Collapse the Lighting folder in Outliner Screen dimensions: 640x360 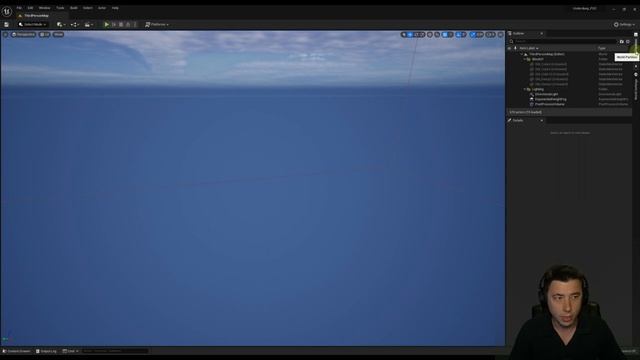[x=525, y=89]
